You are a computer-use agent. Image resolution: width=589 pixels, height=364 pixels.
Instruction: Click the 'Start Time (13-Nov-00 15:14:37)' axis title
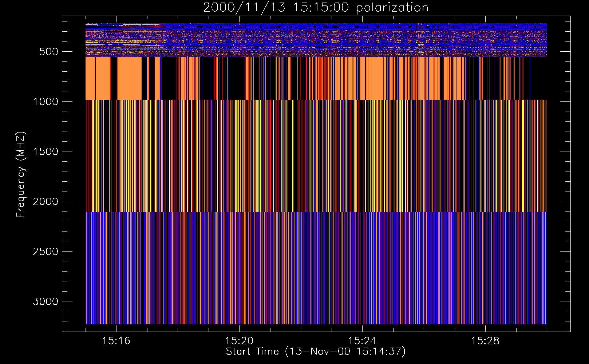pos(316,352)
